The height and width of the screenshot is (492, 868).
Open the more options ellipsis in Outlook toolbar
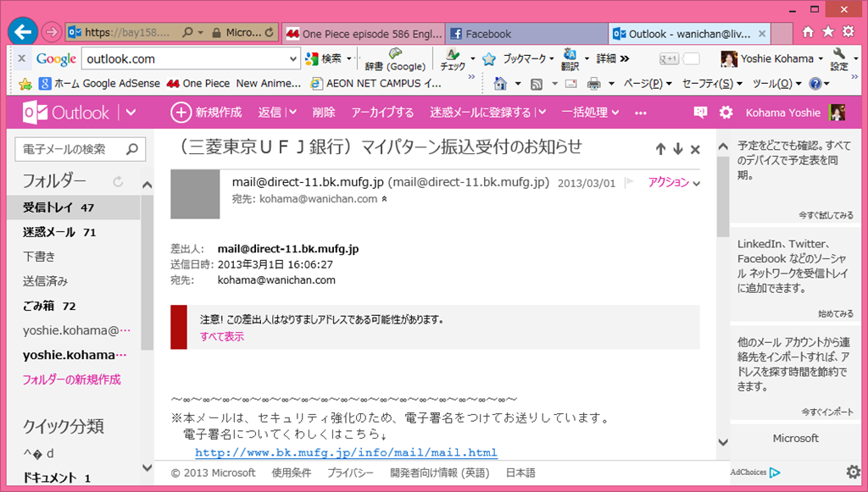(641, 113)
